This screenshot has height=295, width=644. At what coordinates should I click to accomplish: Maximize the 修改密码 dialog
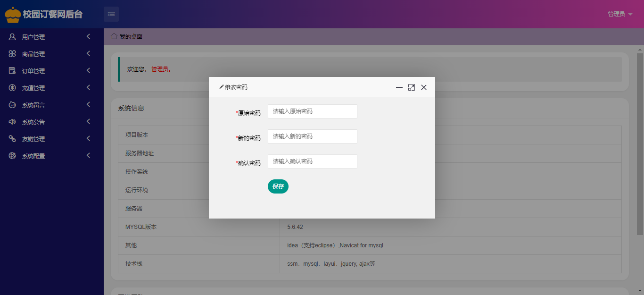(x=412, y=87)
